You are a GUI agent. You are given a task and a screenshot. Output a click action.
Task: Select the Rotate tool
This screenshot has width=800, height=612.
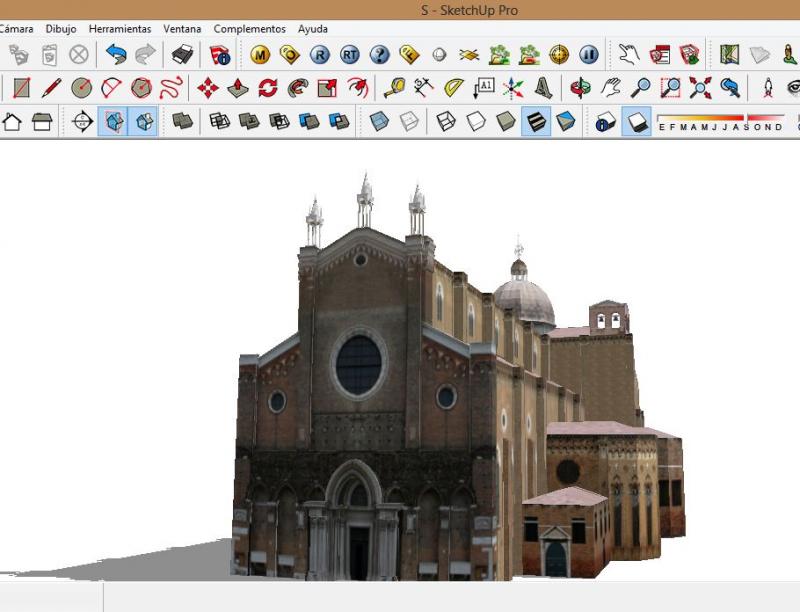(x=267, y=88)
